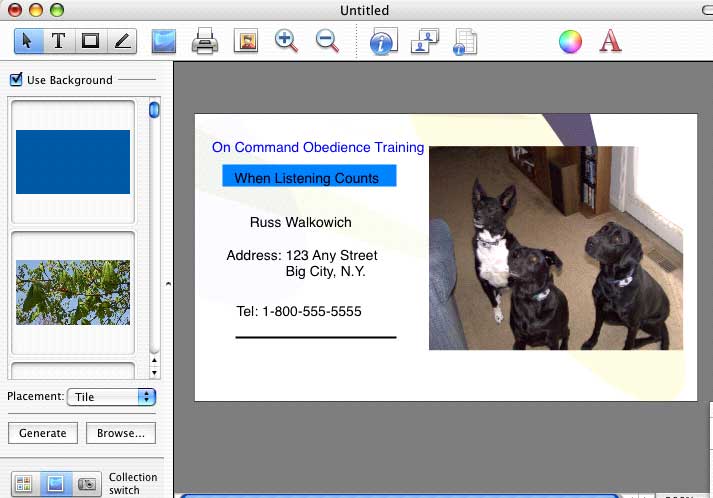Click the background list scrollbar thumb
The width and height of the screenshot is (713, 498).
tap(154, 110)
